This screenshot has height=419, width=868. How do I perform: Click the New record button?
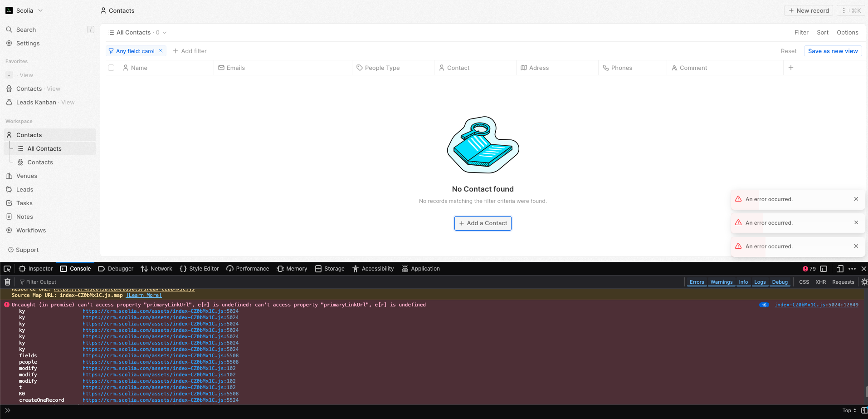[809, 10]
